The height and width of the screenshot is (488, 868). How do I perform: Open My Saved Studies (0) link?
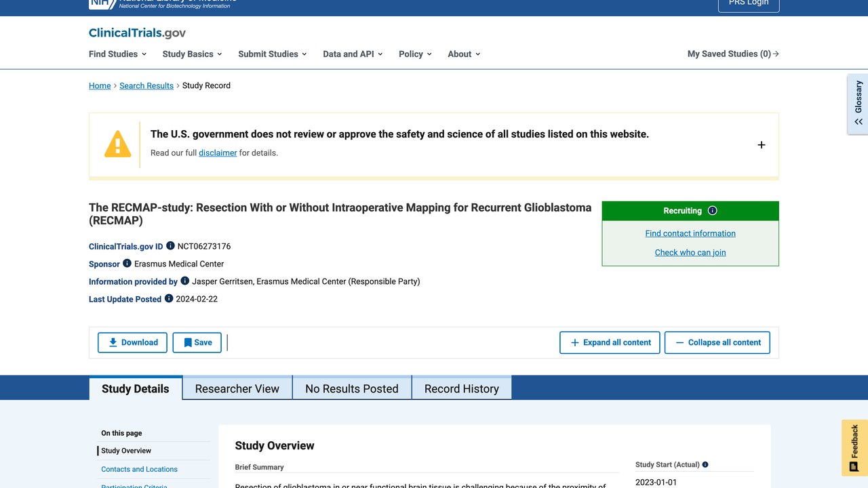click(x=733, y=54)
